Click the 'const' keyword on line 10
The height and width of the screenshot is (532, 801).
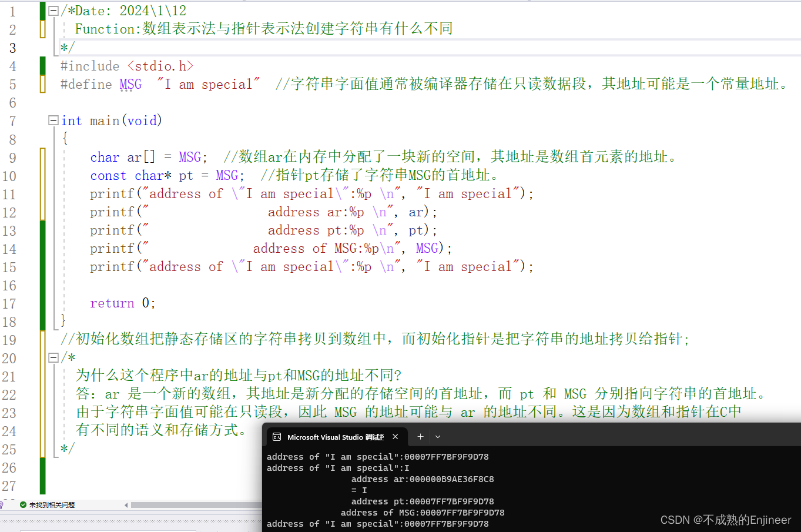click(x=108, y=176)
